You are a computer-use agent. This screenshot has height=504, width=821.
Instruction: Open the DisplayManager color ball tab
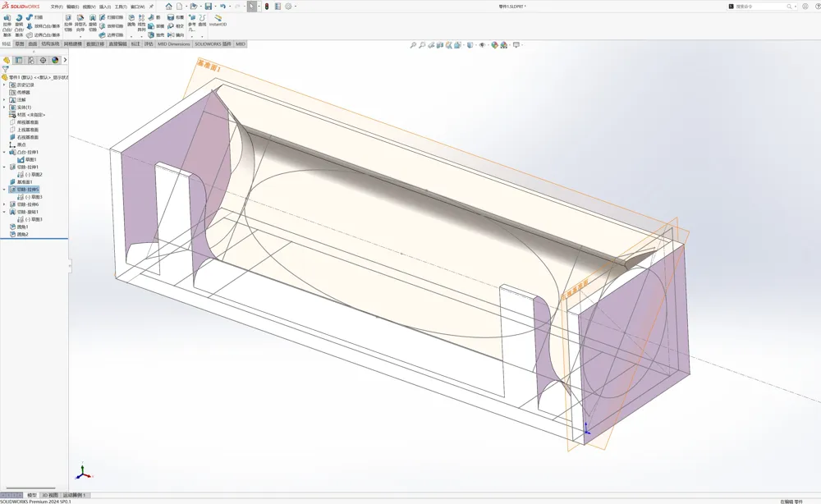55,60
